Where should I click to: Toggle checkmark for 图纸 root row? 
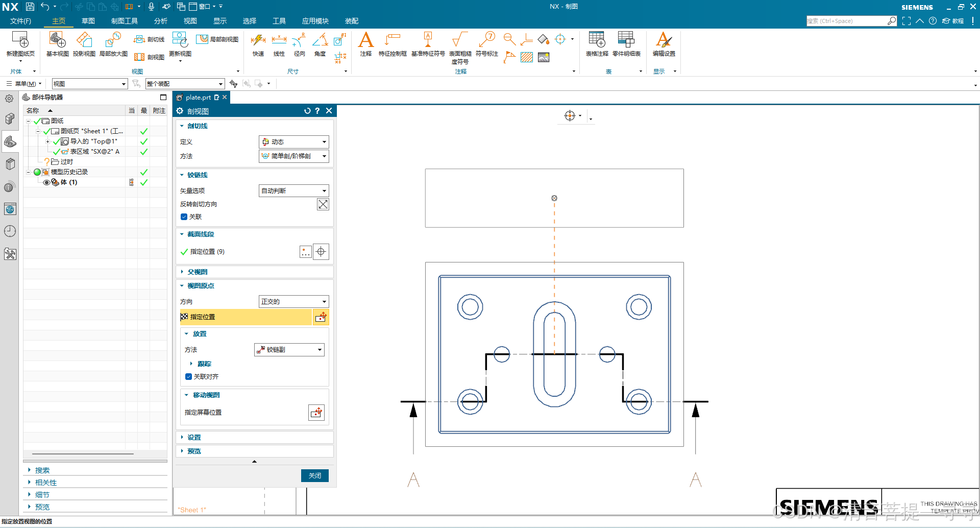click(x=37, y=121)
